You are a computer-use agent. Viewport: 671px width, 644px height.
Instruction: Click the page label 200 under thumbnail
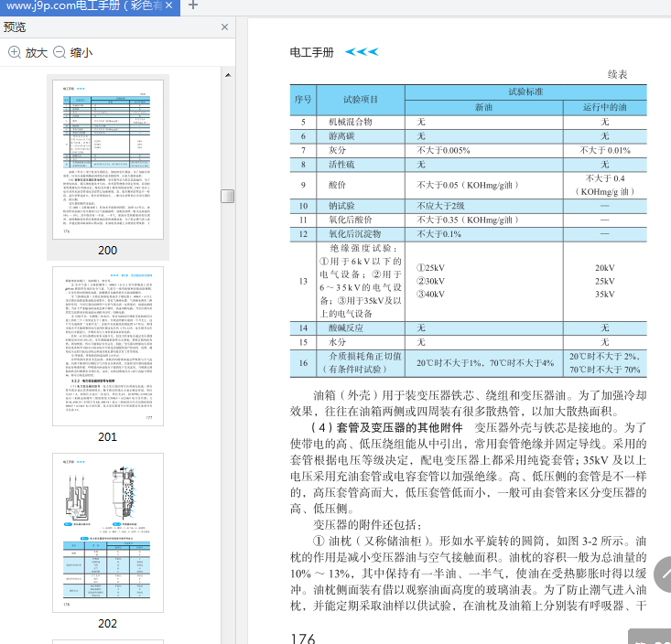[x=107, y=250]
